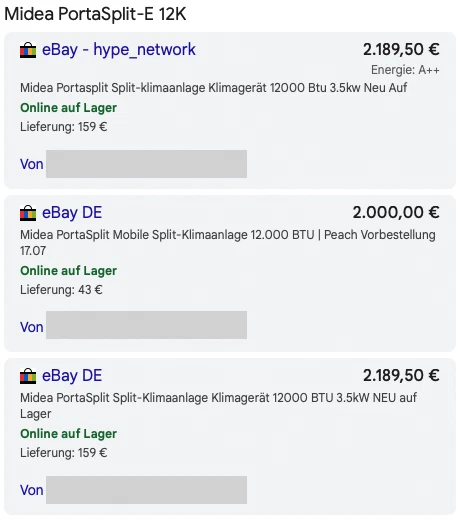
Task: Click gray redacted box in the 2.000,00 € card
Action: (146, 325)
